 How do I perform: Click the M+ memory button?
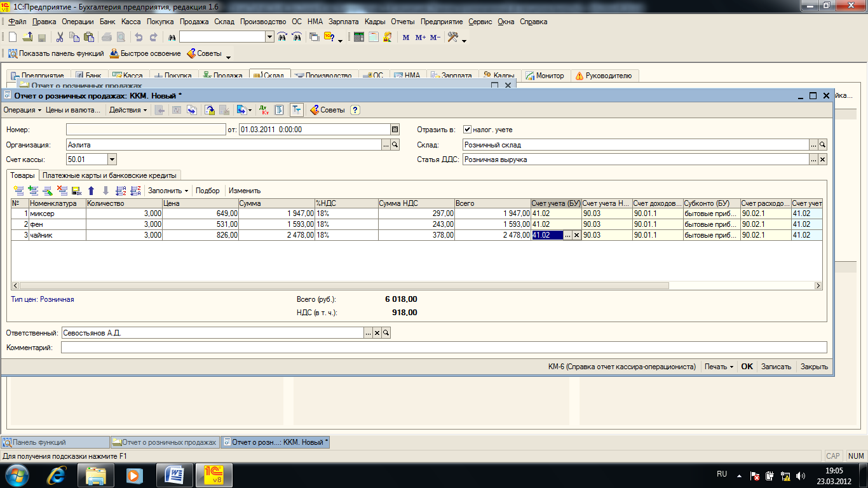coord(421,37)
